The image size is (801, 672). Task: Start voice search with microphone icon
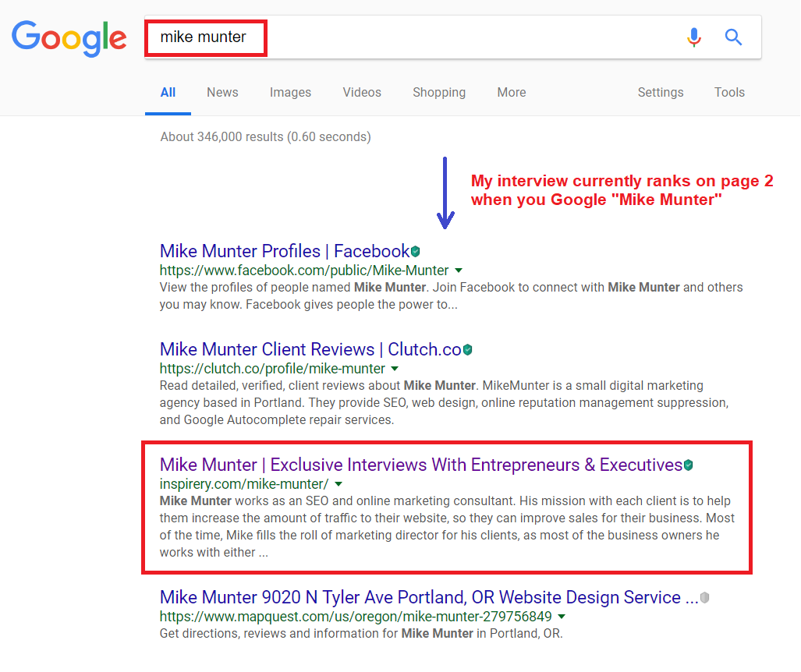click(693, 37)
